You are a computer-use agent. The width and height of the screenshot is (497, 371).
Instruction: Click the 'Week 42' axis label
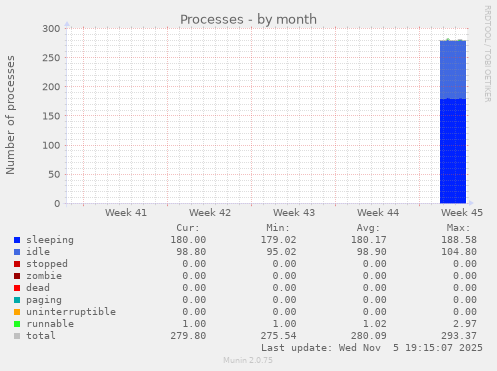pyautogui.click(x=210, y=213)
